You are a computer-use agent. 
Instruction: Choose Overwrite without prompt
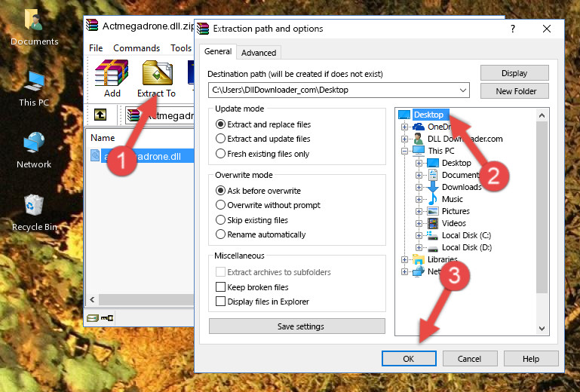click(220, 205)
